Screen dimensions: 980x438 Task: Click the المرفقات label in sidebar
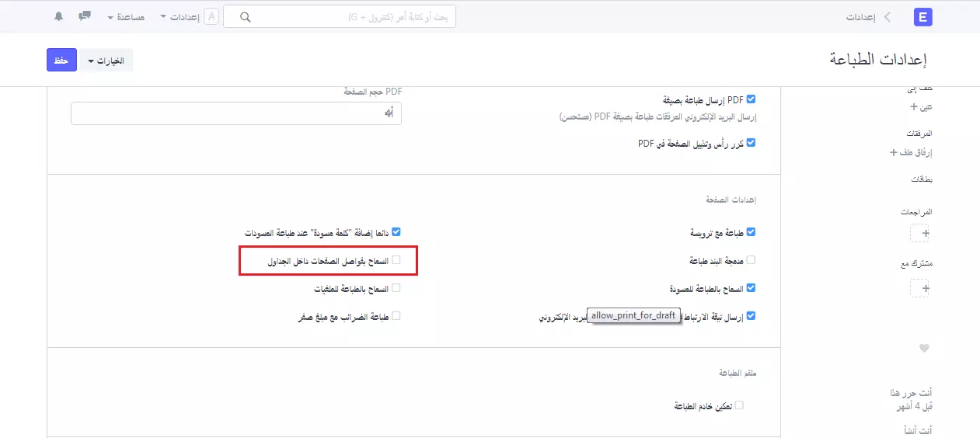click(x=919, y=134)
